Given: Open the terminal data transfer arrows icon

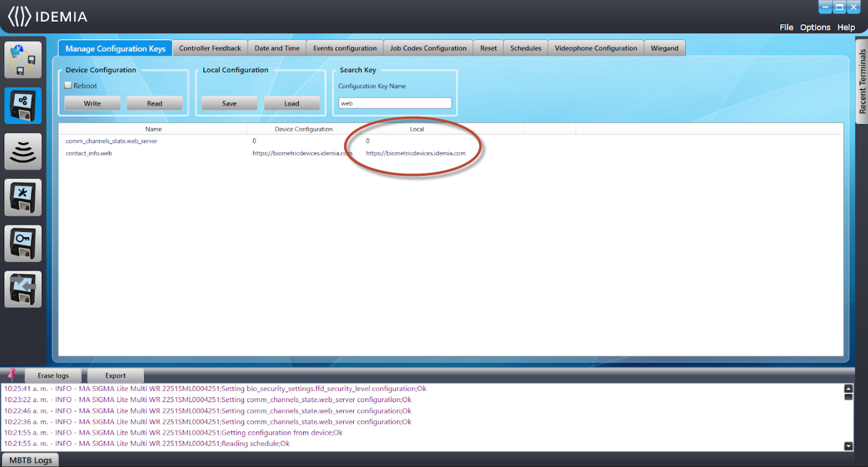Looking at the screenshot, I should (x=23, y=289).
